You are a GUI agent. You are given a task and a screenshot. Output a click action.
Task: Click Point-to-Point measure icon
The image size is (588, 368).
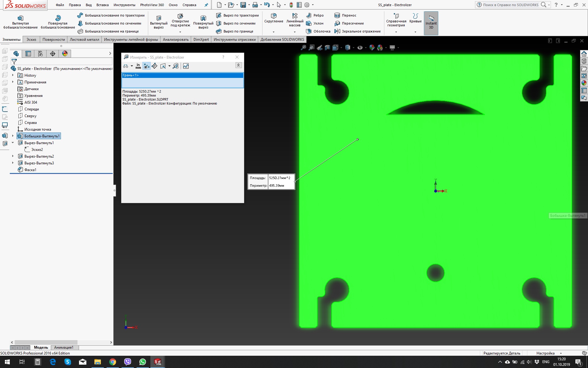pos(155,66)
